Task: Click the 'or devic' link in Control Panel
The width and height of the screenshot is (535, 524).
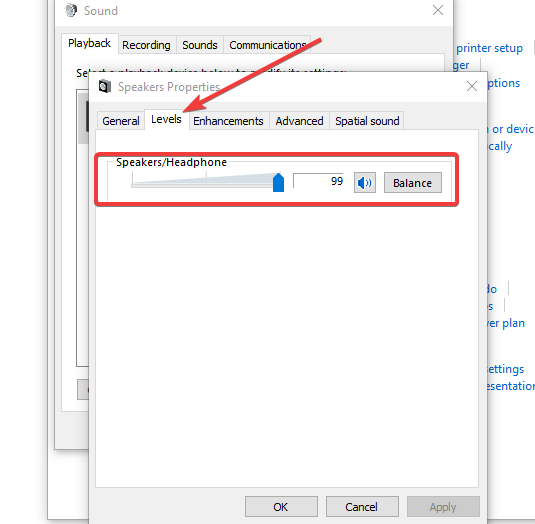Action: tap(511, 129)
